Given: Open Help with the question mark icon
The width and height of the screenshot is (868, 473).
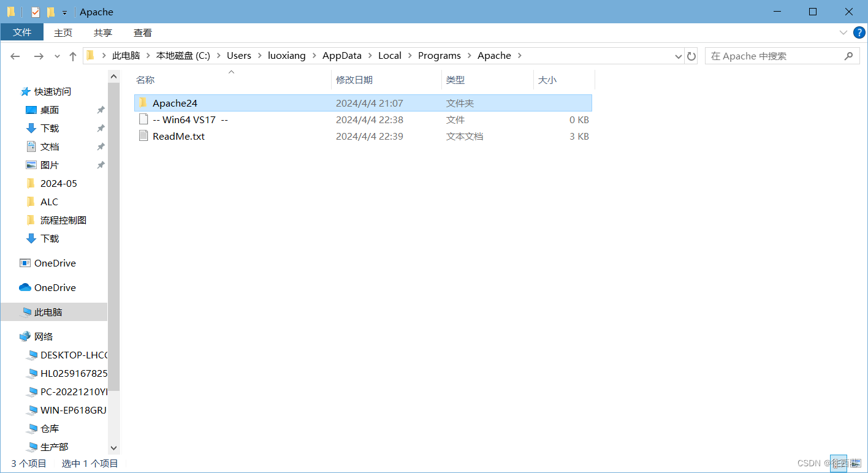Looking at the screenshot, I should tap(859, 32).
